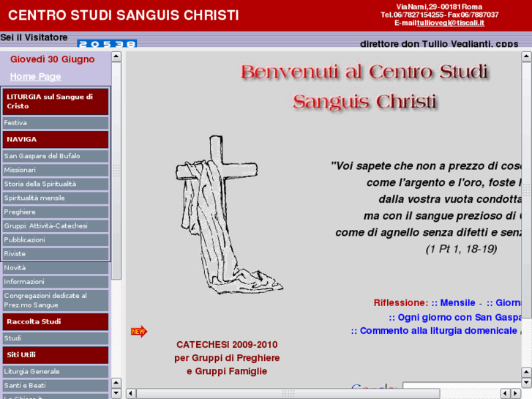The width and height of the screenshot is (532, 399).
Task: Click the CENTRO STUDI SANGUIS CHRISTI title
Action: click(124, 15)
